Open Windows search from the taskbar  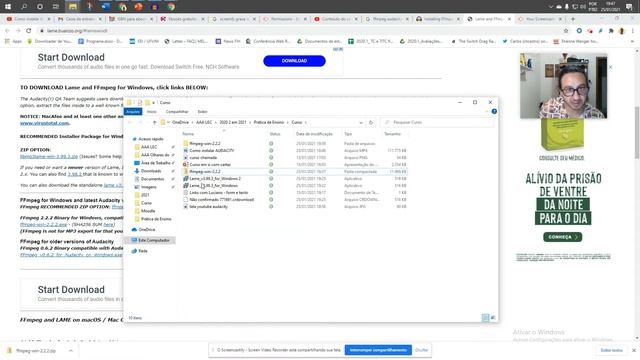pyautogui.click(x=24, y=7)
